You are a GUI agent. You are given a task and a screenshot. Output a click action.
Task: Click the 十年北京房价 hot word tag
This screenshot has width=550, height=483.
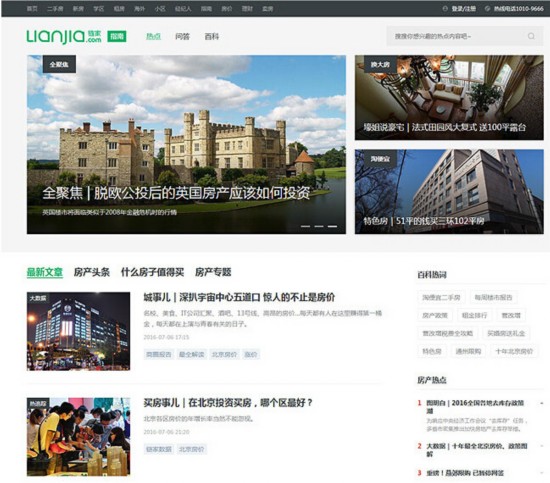pyautogui.click(x=514, y=351)
